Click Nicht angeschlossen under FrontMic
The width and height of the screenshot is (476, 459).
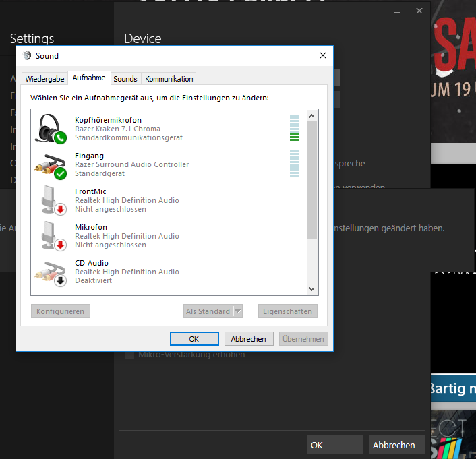[111, 209]
